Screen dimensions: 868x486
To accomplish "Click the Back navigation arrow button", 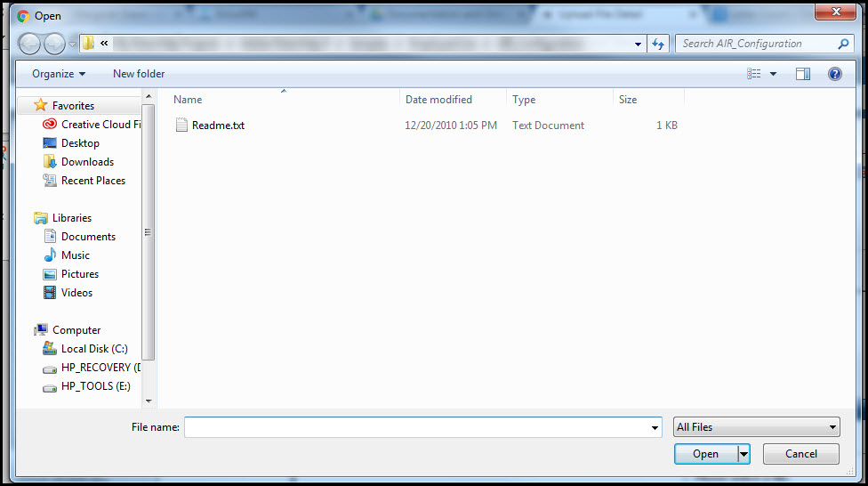I will coord(29,44).
